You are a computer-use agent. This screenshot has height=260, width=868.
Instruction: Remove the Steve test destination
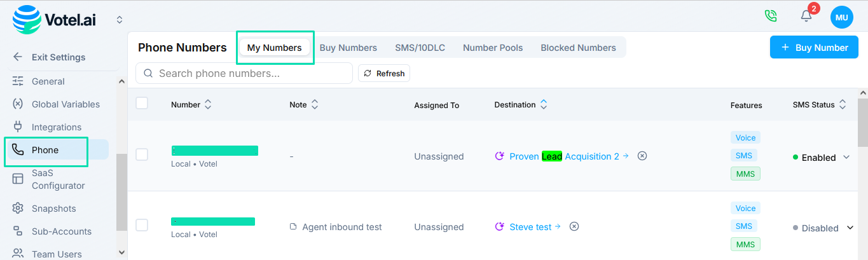point(574,226)
